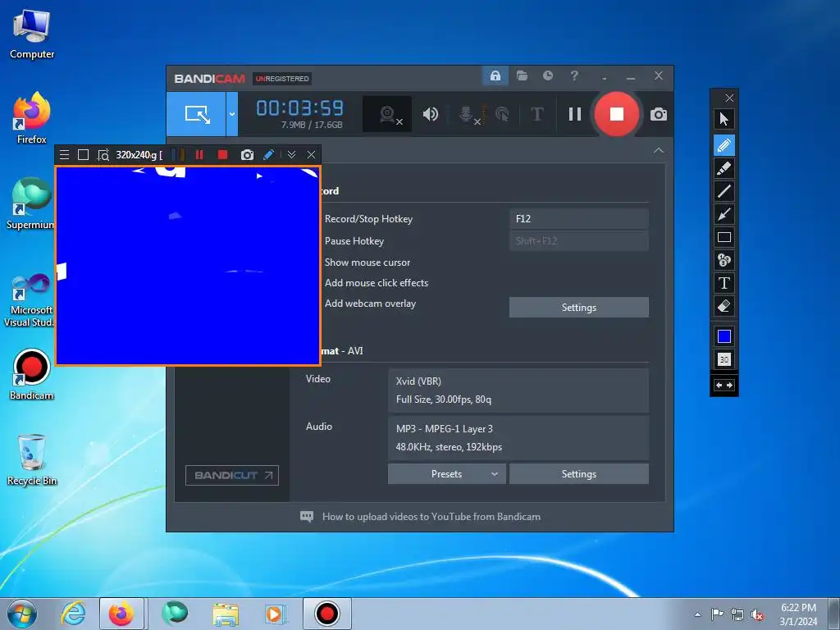Take screenshot with main window camera icon
The image size is (840, 630).
click(x=659, y=114)
